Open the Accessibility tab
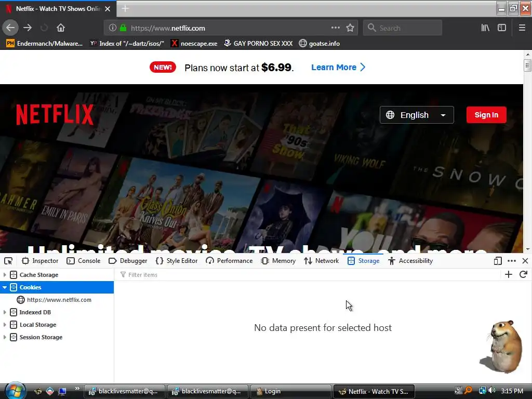This screenshot has height=399, width=532. (x=410, y=261)
